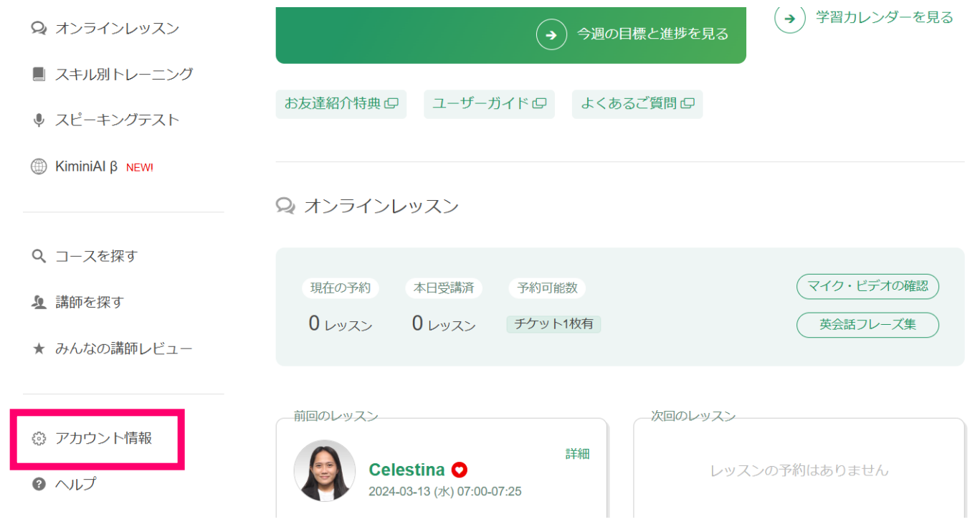Image resolution: width=980 pixels, height=522 pixels.
Task: Select スピーキングテスト in the sidebar menu
Action: 117,120
